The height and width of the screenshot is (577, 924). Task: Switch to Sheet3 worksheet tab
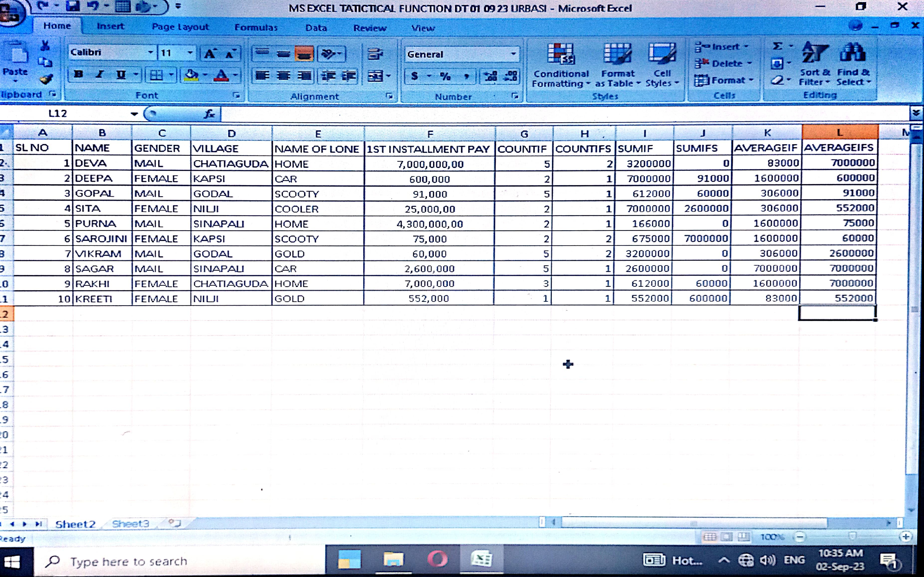coord(130,524)
